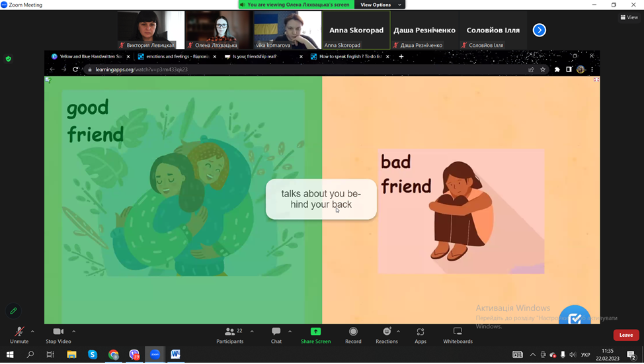The width and height of the screenshot is (644, 364).
Task: Open the View Options dropdown
Action: click(380, 5)
